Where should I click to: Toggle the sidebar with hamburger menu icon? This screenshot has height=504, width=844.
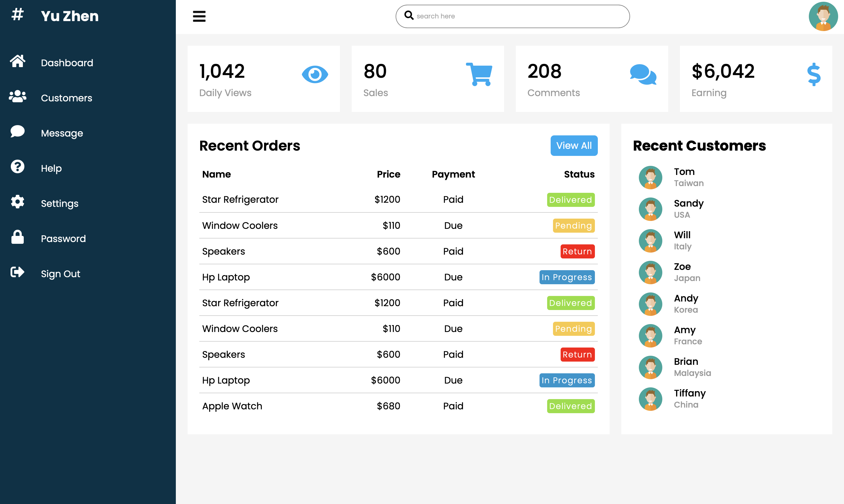coord(199,16)
